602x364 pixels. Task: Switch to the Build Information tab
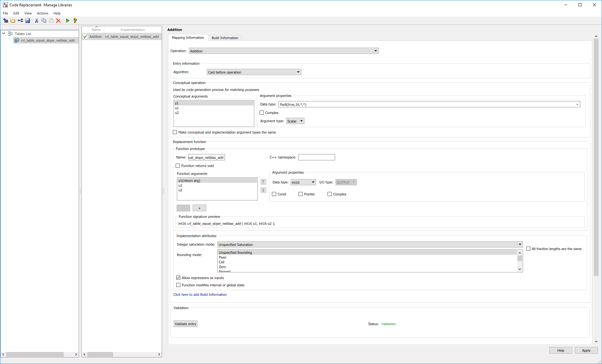tap(225, 38)
